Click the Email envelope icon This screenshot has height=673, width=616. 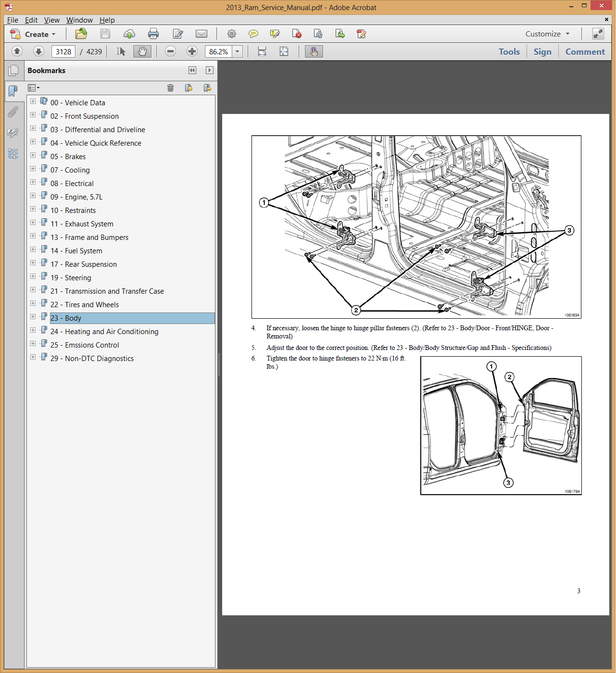tap(201, 34)
